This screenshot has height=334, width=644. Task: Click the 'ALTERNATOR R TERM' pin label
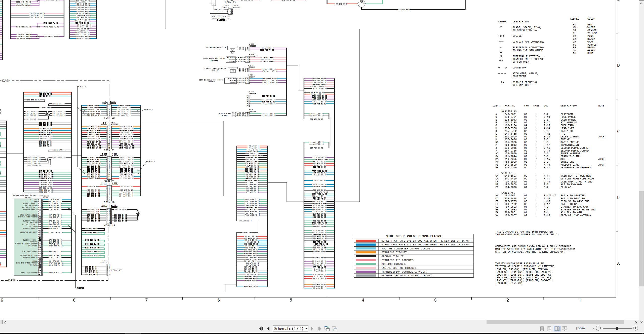(29, 255)
